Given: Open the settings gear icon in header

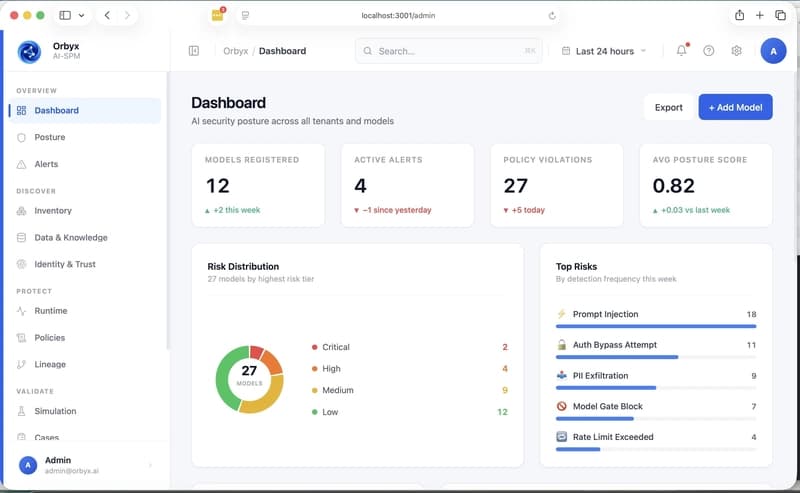Looking at the screenshot, I should (737, 51).
